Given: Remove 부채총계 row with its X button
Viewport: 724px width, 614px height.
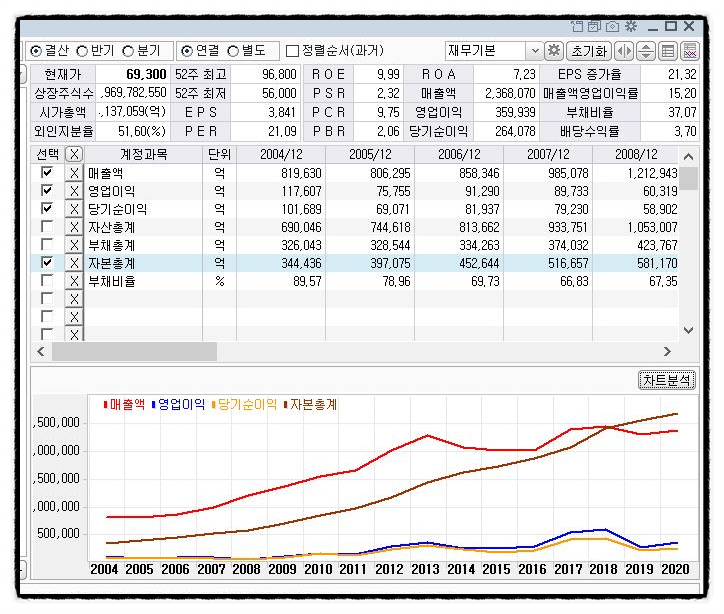Looking at the screenshot, I should click(74, 245).
